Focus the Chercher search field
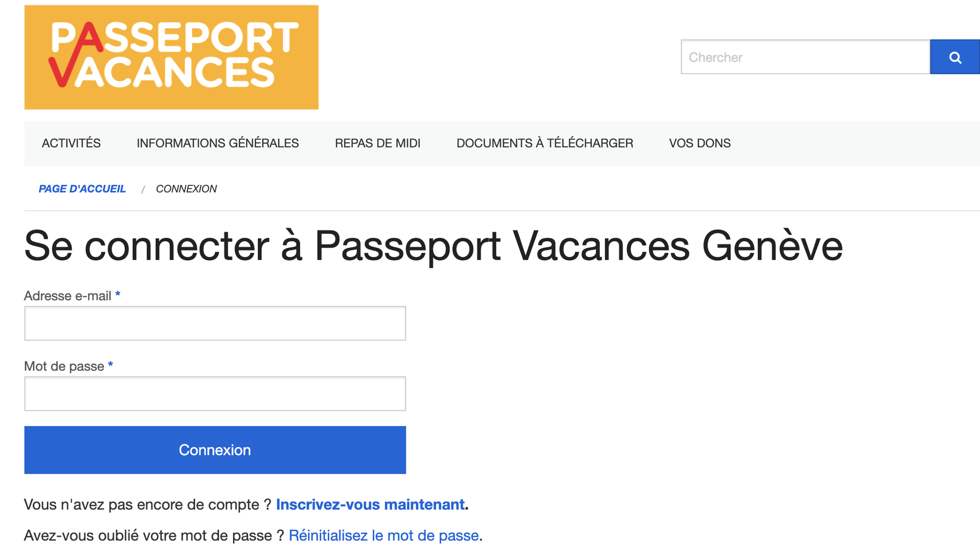 pos(805,57)
